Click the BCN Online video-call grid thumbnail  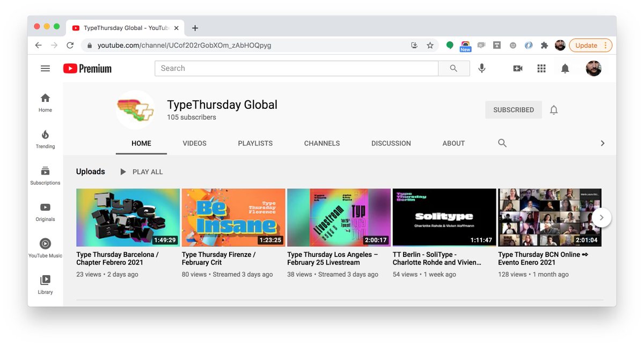(x=550, y=217)
